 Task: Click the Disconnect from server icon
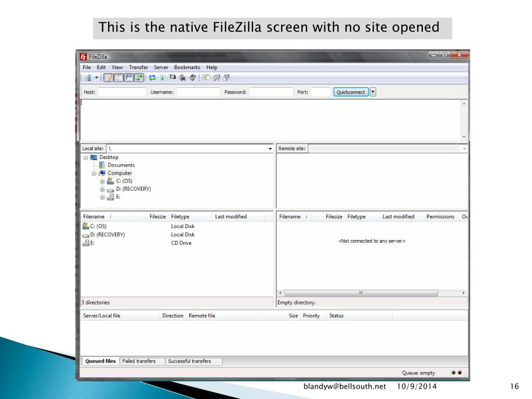click(x=182, y=78)
